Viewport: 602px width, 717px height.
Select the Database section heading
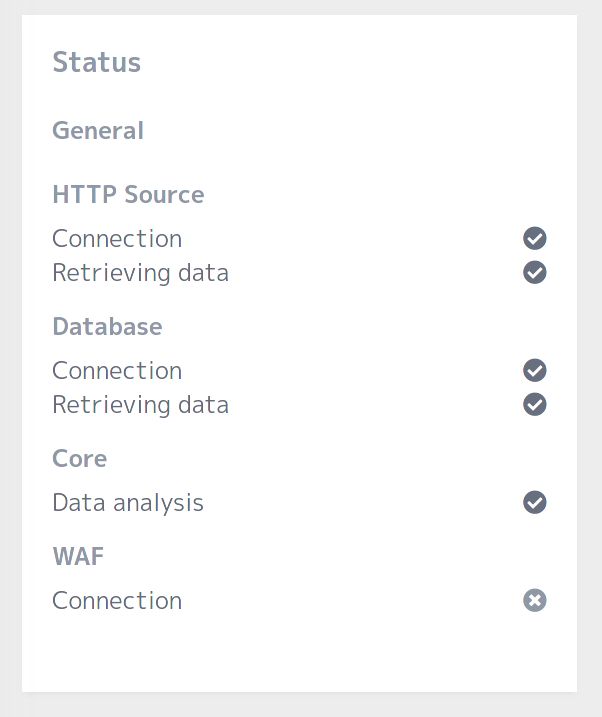click(x=107, y=326)
